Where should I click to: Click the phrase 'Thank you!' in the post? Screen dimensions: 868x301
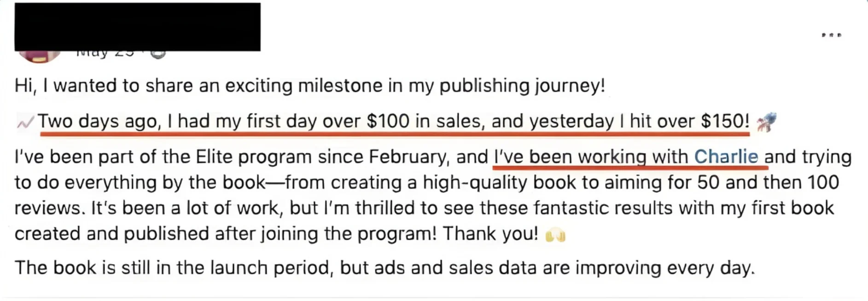[490, 234]
